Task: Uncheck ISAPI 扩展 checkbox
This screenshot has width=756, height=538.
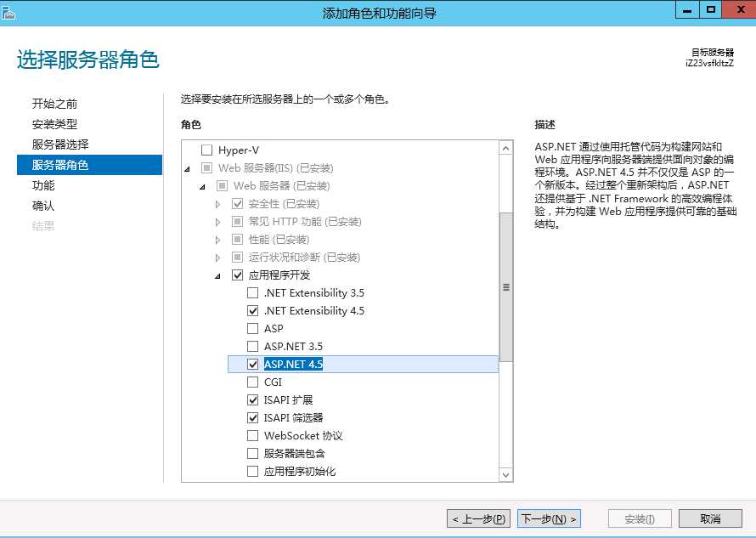Action: pyautogui.click(x=252, y=400)
